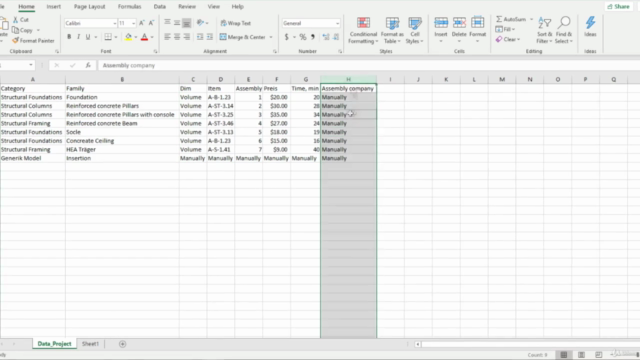Toggle Bold formatting
The width and height of the screenshot is (640, 360).
pyautogui.click(x=69, y=37)
